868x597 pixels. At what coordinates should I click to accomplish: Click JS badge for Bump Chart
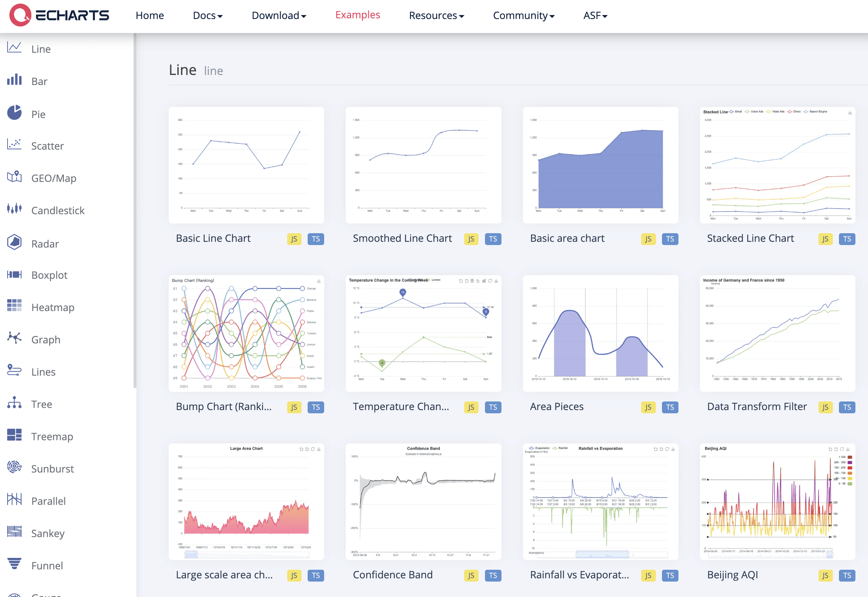[x=294, y=407]
